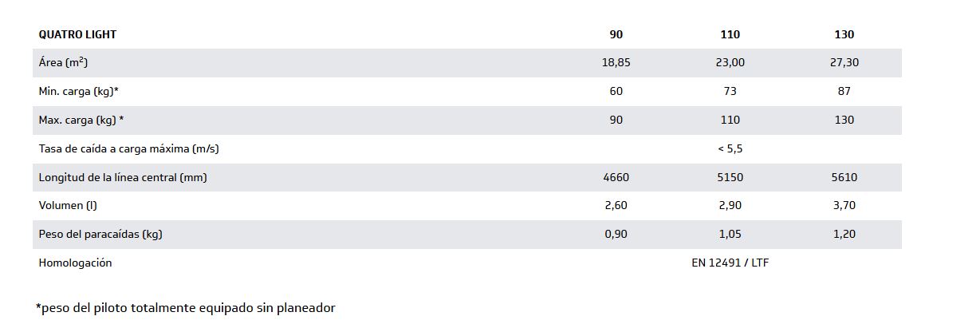This screenshot has height=324, width=980.
Task: Click the Volumen (l) row label
Action: point(67,205)
